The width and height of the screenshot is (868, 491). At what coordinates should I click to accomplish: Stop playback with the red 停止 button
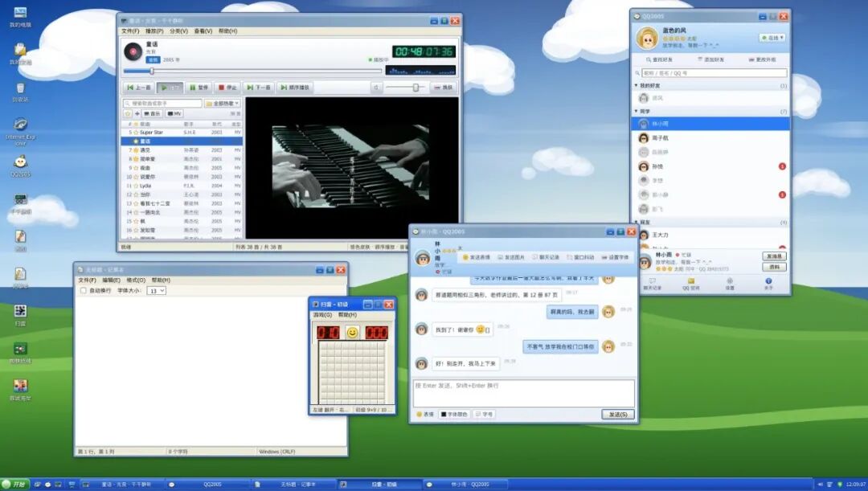coord(227,88)
